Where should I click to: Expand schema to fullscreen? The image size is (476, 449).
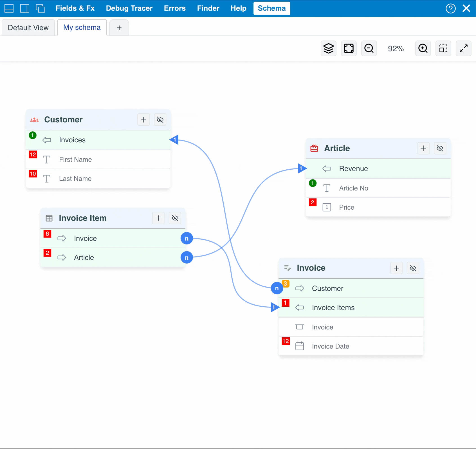click(x=464, y=48)
